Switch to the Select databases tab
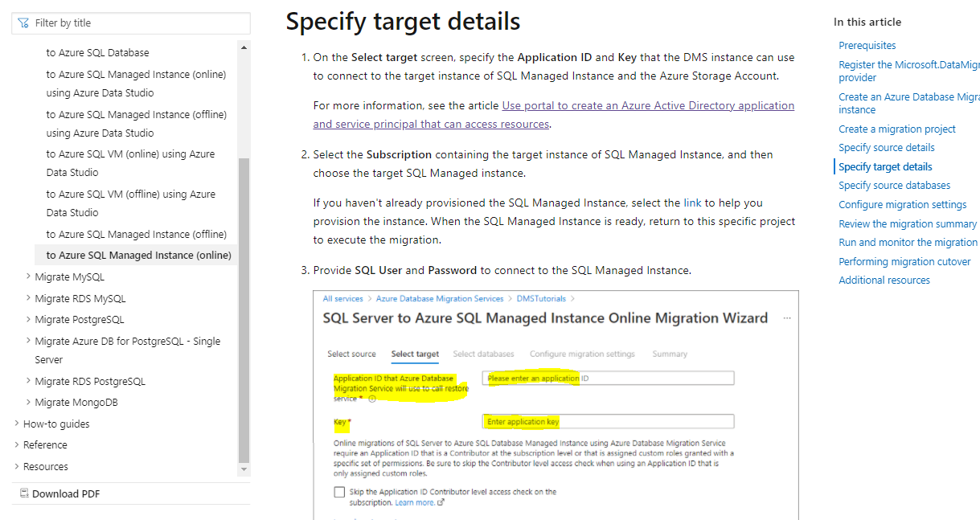The image size is (980, 520). coord(483,354)
